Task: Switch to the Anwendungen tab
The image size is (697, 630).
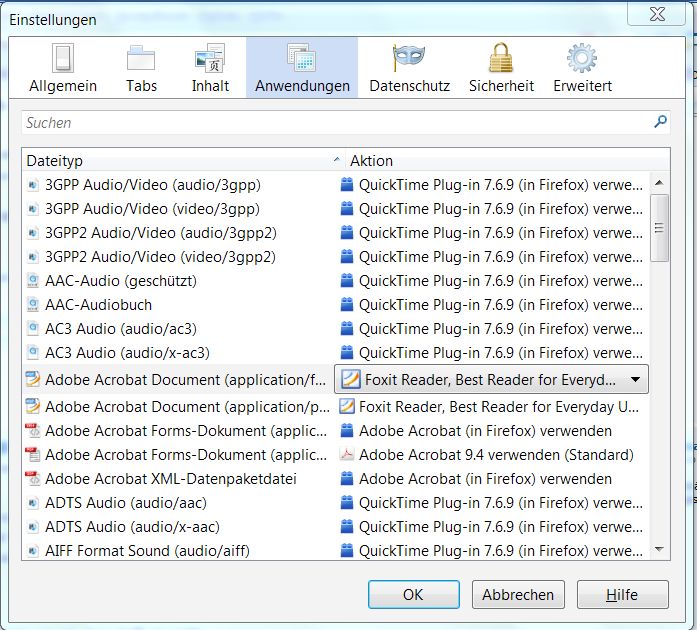Action: pos(302,67)
